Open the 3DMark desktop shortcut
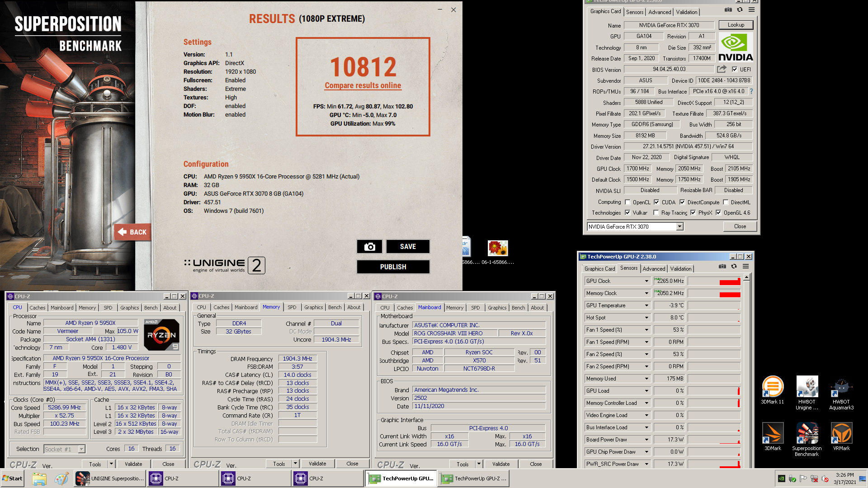The width and height of the screenshot is (868, 488). [773, 436]
